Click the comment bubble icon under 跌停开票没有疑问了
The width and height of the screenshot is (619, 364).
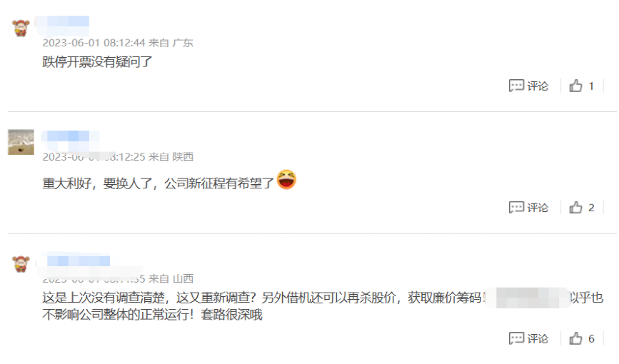tap(516, 86)
